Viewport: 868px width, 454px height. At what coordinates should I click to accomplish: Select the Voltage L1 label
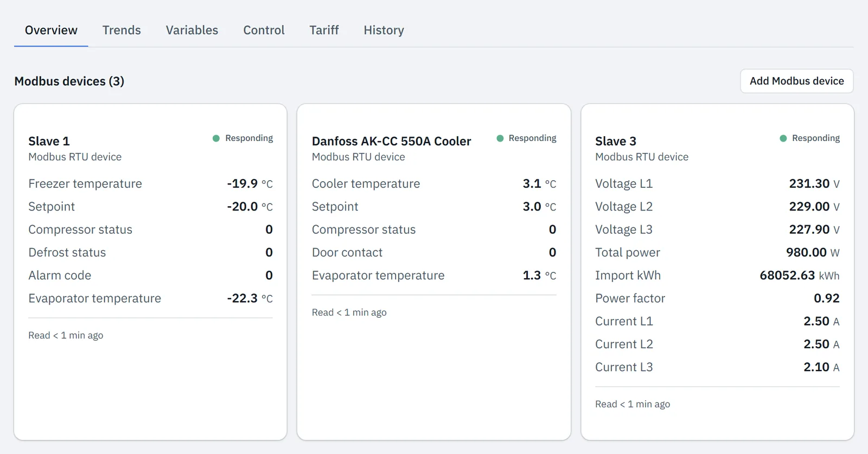(x=624, y=184)
